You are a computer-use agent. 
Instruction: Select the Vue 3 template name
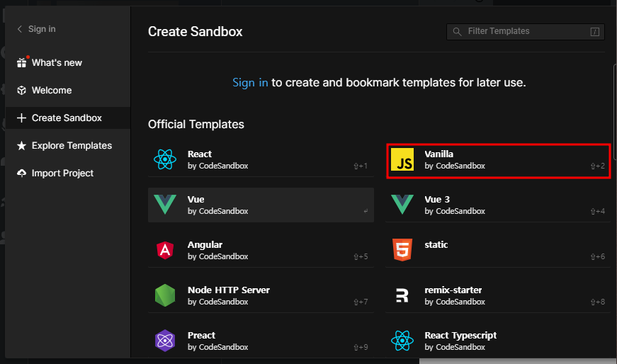437,199
